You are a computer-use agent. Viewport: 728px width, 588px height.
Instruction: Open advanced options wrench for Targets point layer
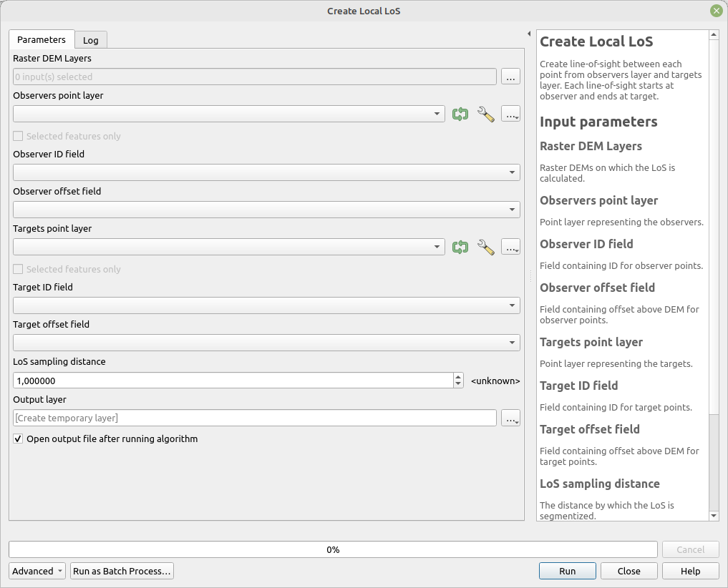pos(486,247)
